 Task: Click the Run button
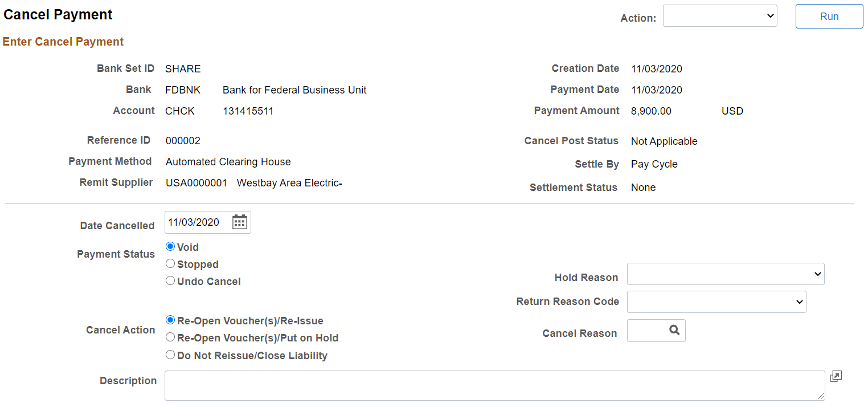pyautogui.click(x=829, y=16)
